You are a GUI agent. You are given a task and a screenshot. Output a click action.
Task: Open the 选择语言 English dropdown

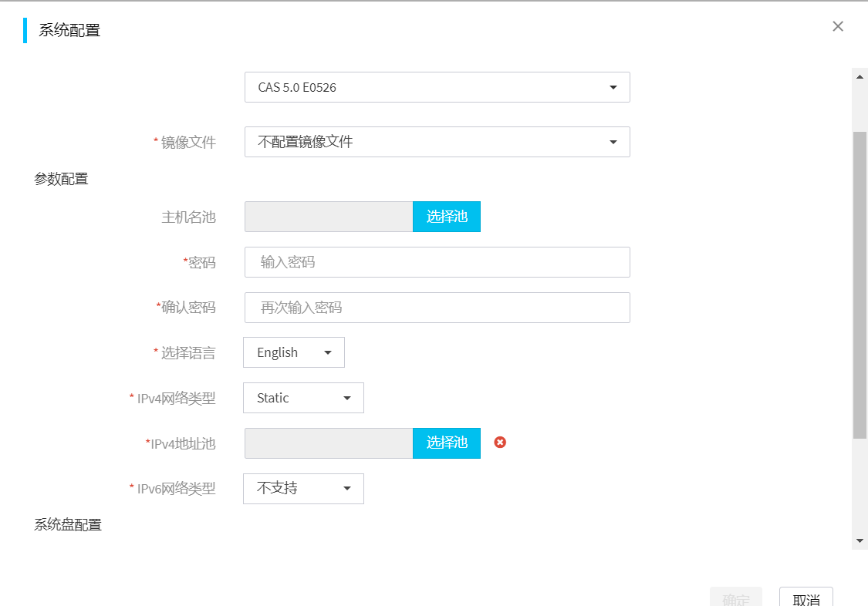(x=294, y=352)
